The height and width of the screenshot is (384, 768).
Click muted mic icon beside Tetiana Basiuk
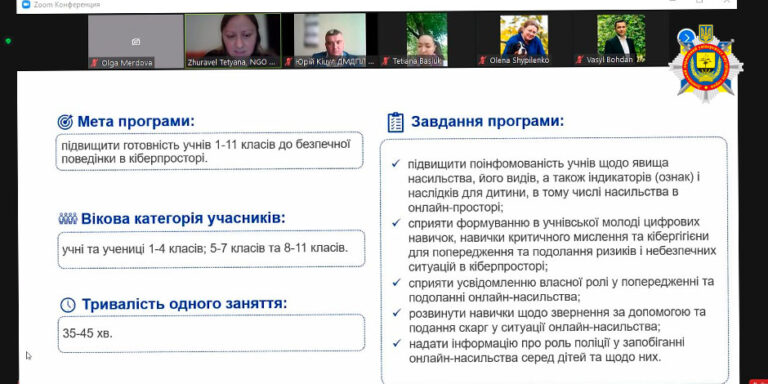(386, 61)
